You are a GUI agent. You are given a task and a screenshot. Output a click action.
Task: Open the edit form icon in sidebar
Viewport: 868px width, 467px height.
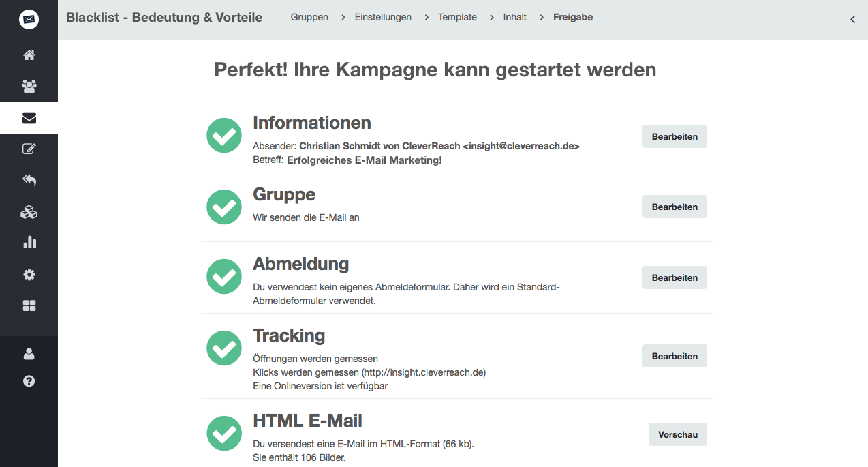29,149
